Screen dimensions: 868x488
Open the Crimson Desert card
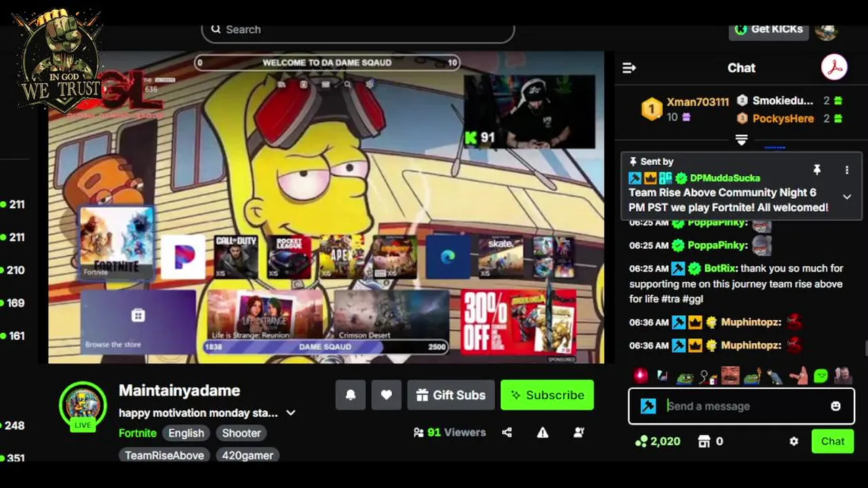click(x=391, y=315)
